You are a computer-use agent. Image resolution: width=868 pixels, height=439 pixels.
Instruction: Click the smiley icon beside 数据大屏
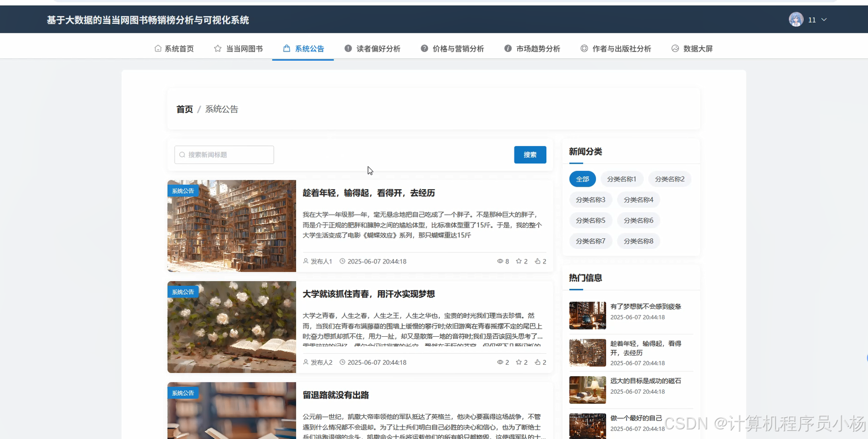point(675,48)
